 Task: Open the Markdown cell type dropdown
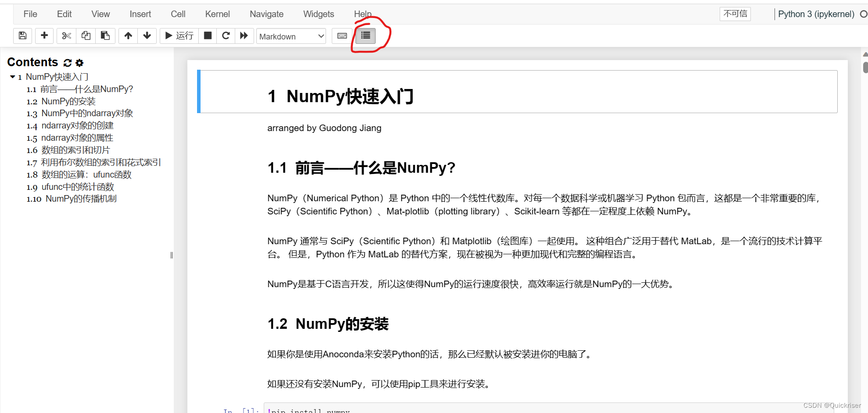(x=291, y=36)
